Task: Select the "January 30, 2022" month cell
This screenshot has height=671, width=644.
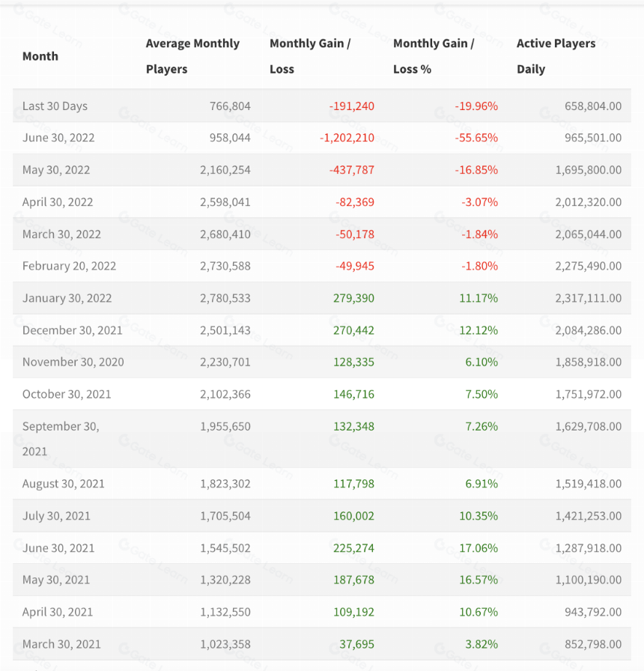Action: (x=67, y=298)
